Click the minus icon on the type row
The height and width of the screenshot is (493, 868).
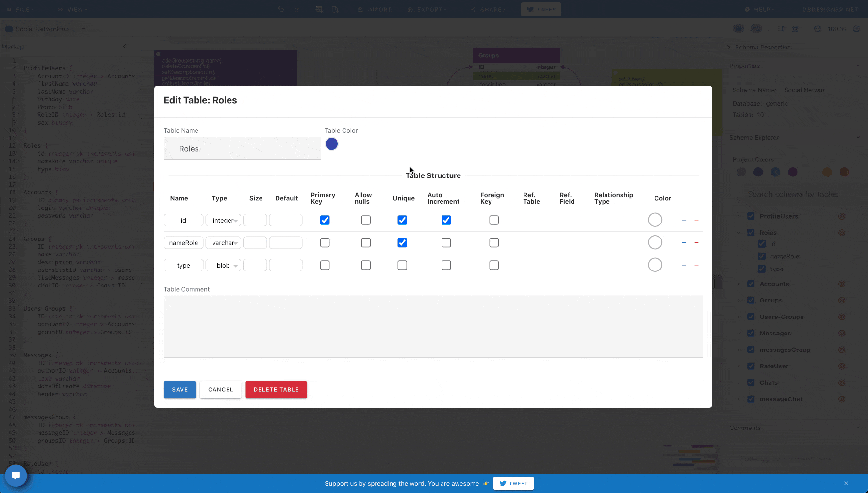coord(696,265)
